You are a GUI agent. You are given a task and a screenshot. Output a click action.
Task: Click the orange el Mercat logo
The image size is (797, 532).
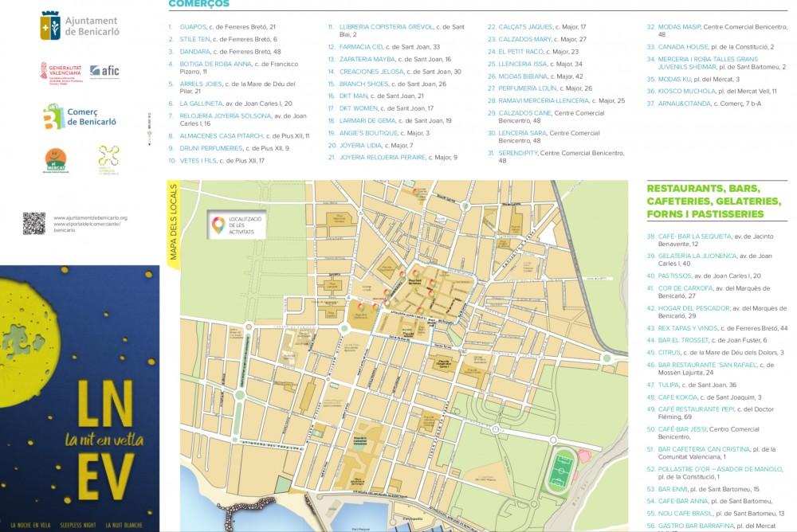[58, 158]
